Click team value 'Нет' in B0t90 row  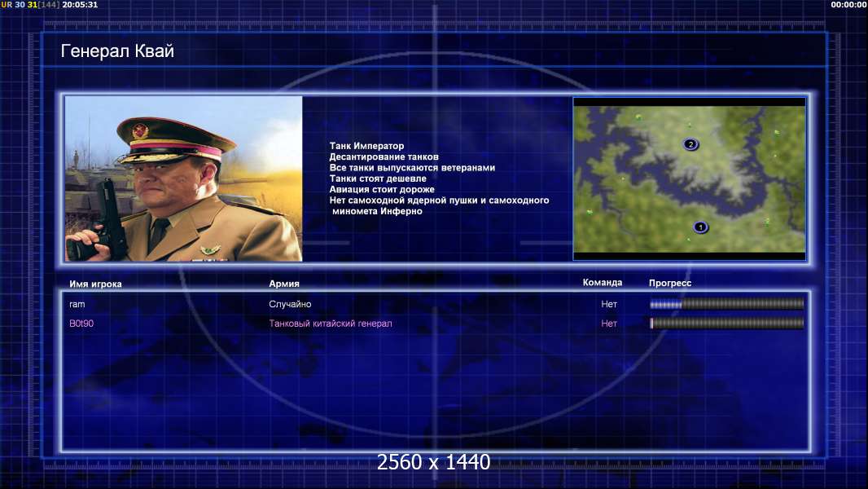609,324
